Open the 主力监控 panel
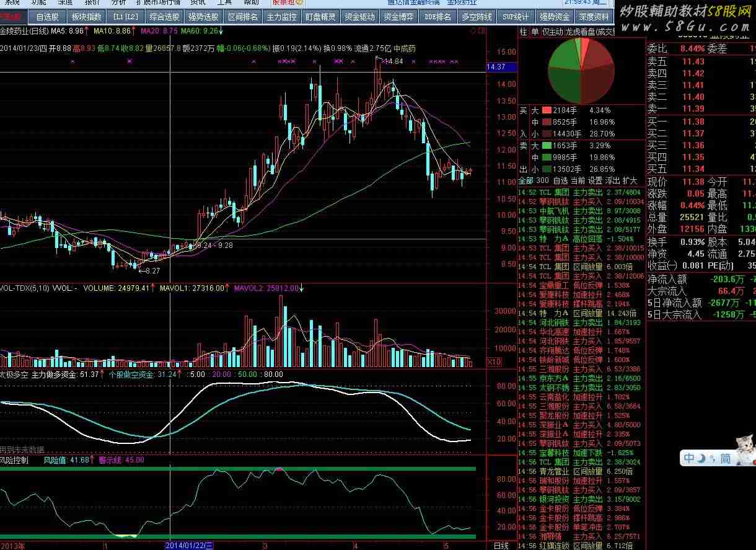This screenshot has height=550, width=756. (x=281, y=17)
